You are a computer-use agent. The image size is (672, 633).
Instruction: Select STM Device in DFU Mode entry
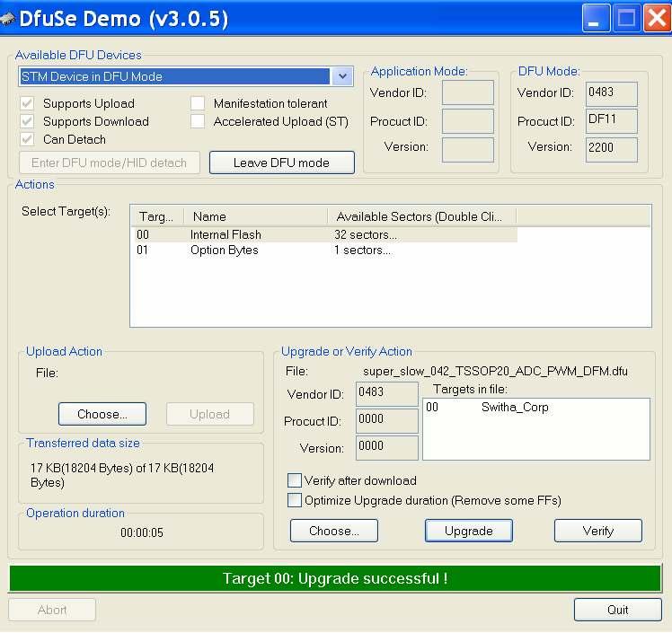click(x=175, y=76)
